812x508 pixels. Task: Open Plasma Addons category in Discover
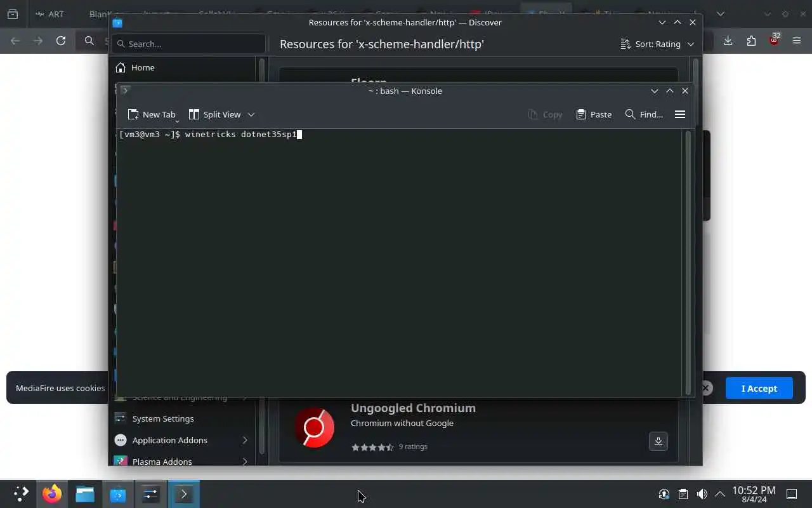tap(183, 462)
